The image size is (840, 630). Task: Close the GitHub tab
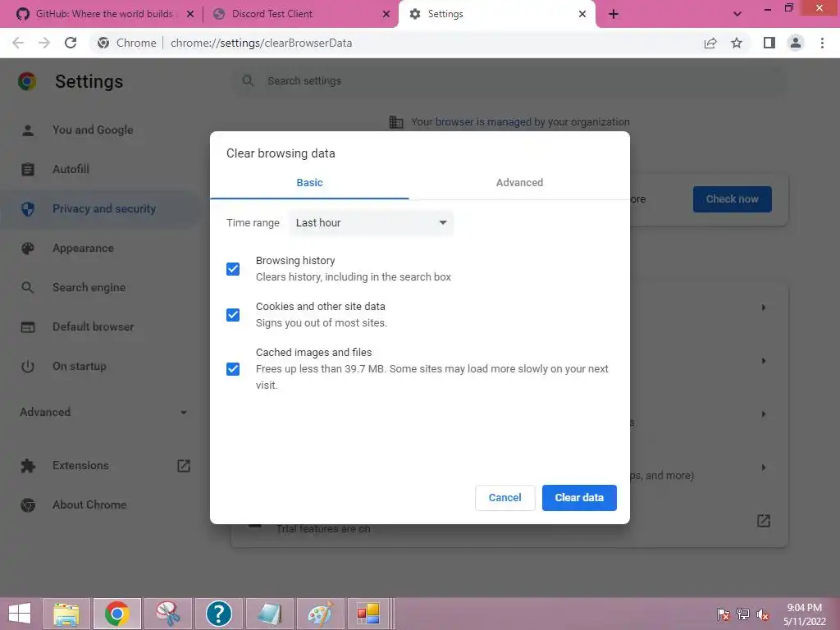[190, 14]
